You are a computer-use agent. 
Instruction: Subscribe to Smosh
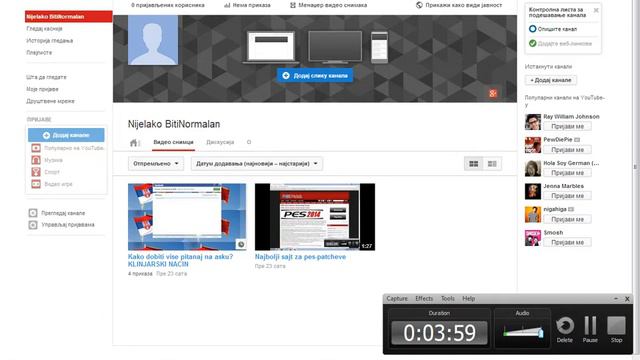pyautogui.click(x=567, y=242)
